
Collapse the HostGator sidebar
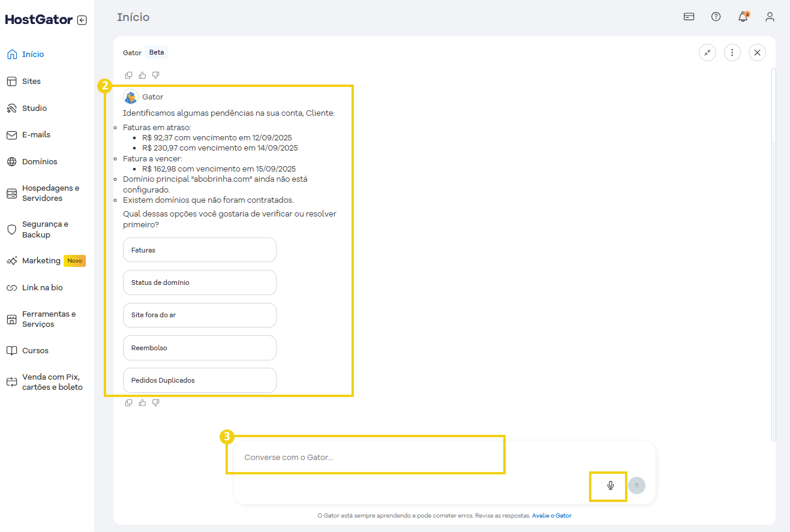tap(82, 20)
